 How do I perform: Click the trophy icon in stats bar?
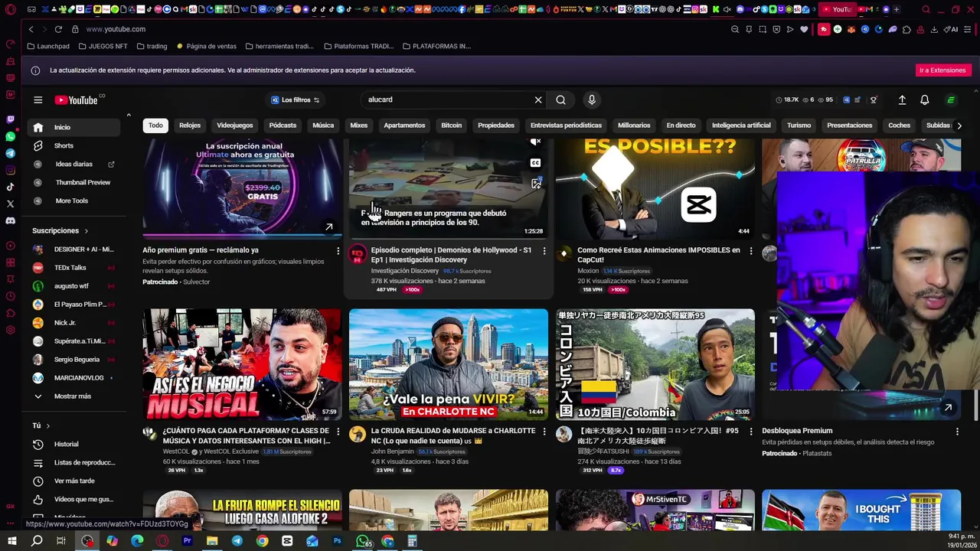pos(874,99)
